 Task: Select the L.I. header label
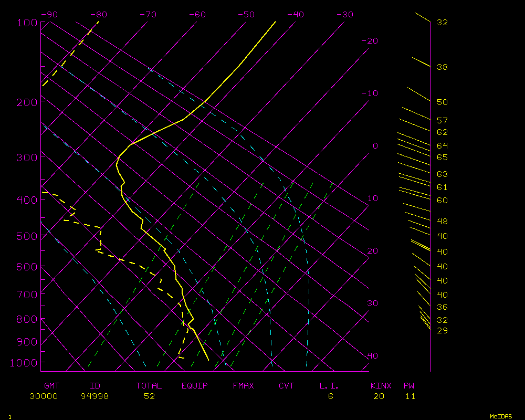pyautogui.click(x=330, y=386)
